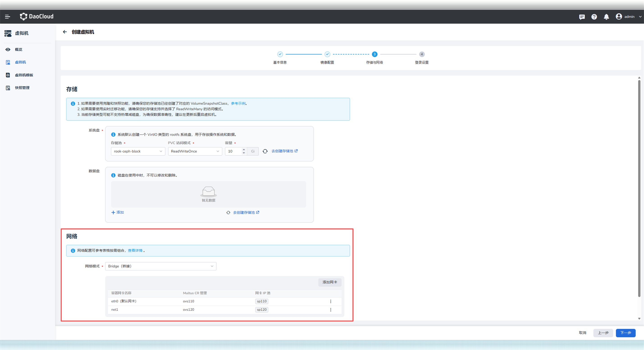Click the 添加网卡 button
Screen dimensions: 644x350
tap(330, 282)
